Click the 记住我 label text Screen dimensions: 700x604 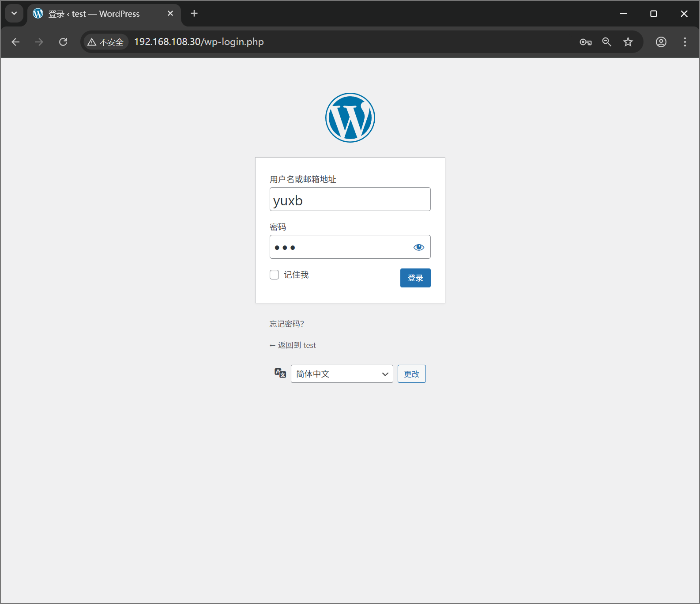(x=296, y=275)
